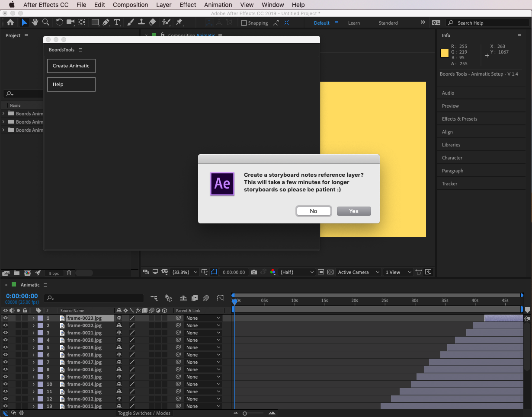Click the Search Help field

[x=488, y=23]
